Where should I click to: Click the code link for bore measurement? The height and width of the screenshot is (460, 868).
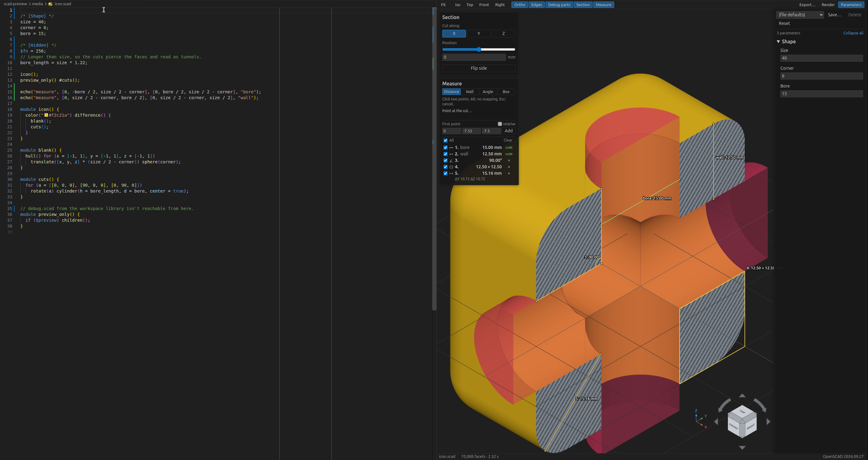(509, 147)
